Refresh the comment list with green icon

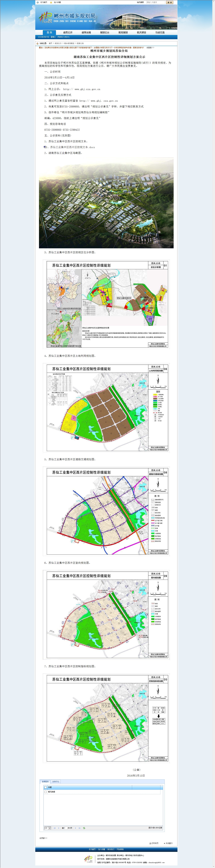pyautogui.click(x=84, y=828)
